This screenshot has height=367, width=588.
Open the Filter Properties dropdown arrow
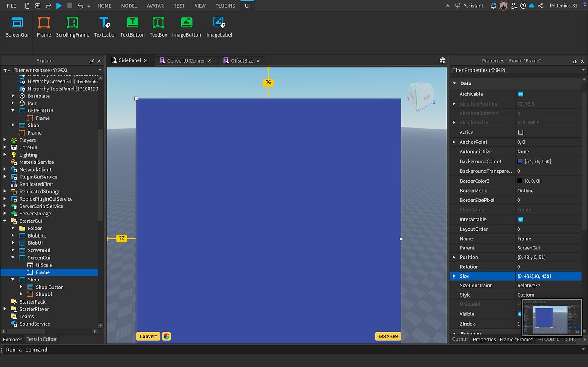pos(583,70)
